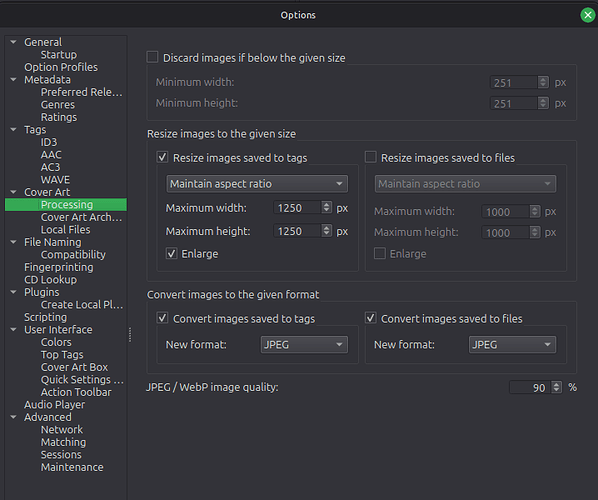Viewport: 598px width, 500px height.
Task: Toggle the Enlarge checkbox under tags resizing
Action: click(x=172, y=253)
